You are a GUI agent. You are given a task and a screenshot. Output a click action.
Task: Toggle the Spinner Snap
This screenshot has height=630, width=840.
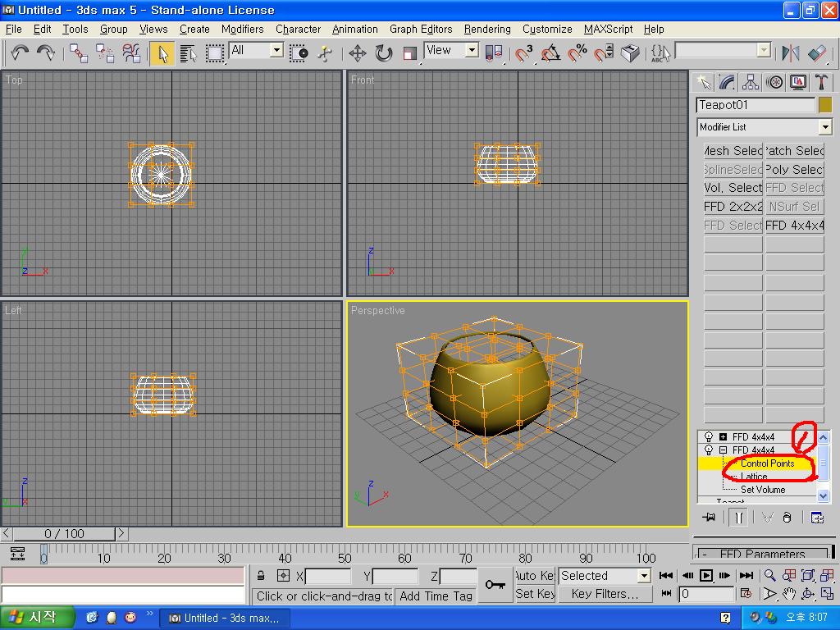click(x=604, y=53)
